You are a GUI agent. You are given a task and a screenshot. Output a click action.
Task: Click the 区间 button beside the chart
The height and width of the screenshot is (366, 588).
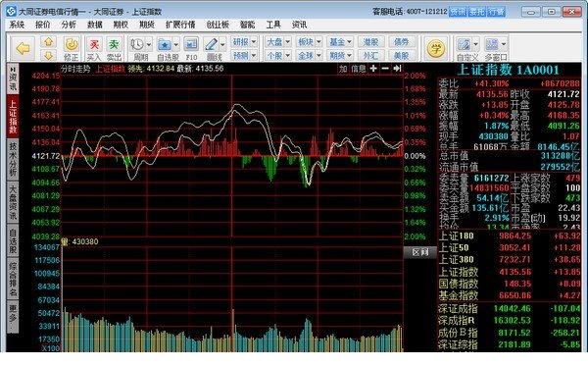[x=420, y=252]
